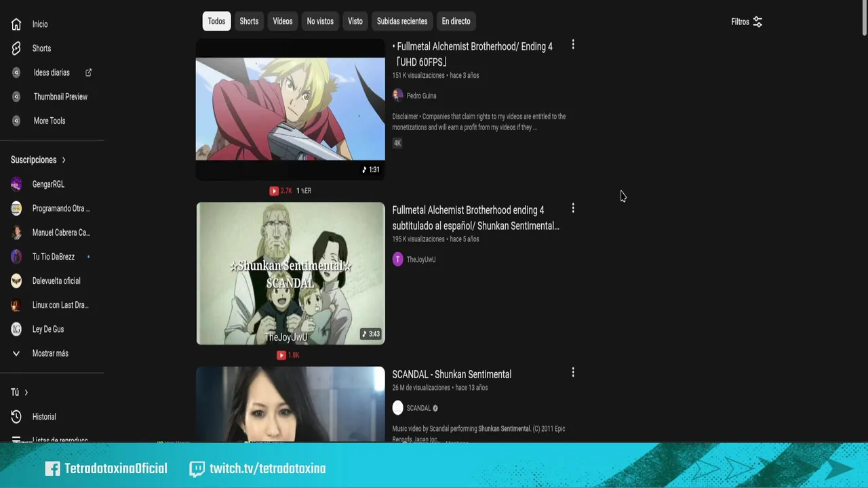Open options menu for subtitulado al español video
868x488 pixels.
pos(573,208)
